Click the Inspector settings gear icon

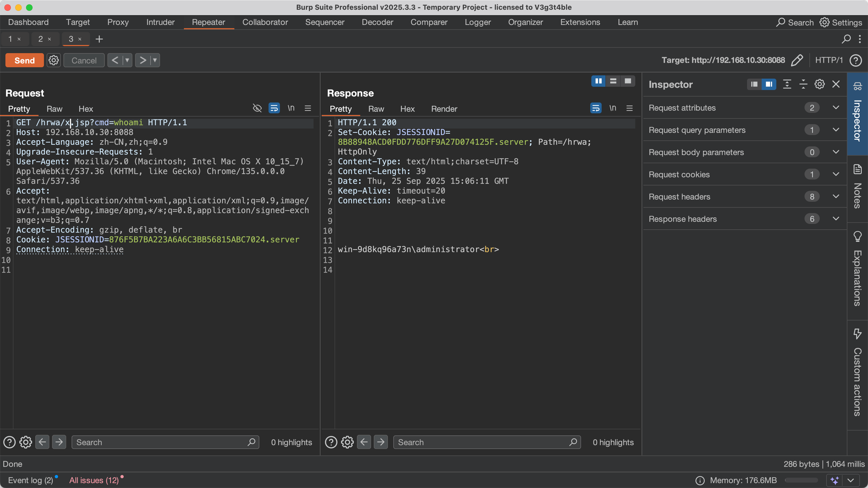point(819,84)
